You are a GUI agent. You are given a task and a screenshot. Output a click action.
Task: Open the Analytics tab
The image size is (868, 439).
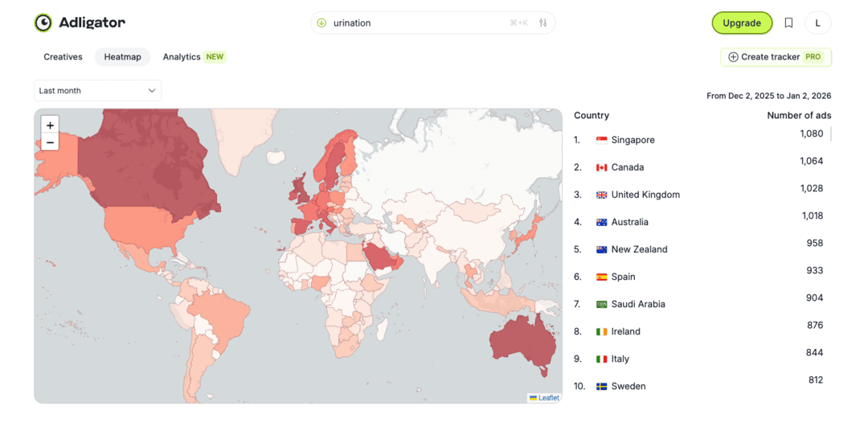[182, 57]
